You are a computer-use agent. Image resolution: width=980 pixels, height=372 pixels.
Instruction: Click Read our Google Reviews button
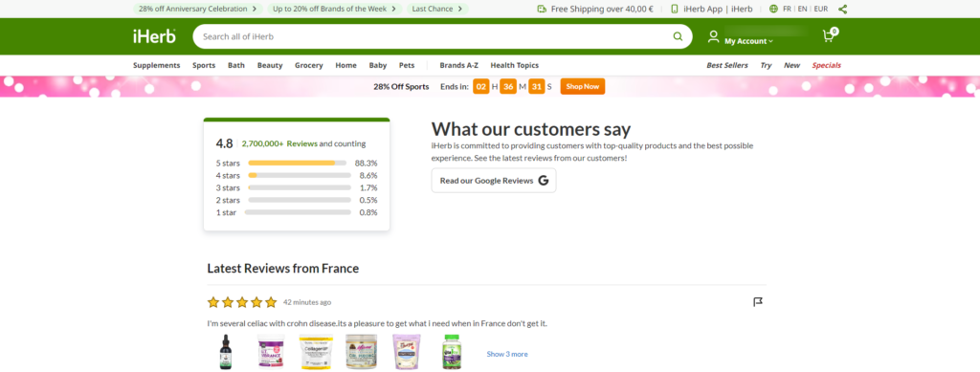pos(494,181)
